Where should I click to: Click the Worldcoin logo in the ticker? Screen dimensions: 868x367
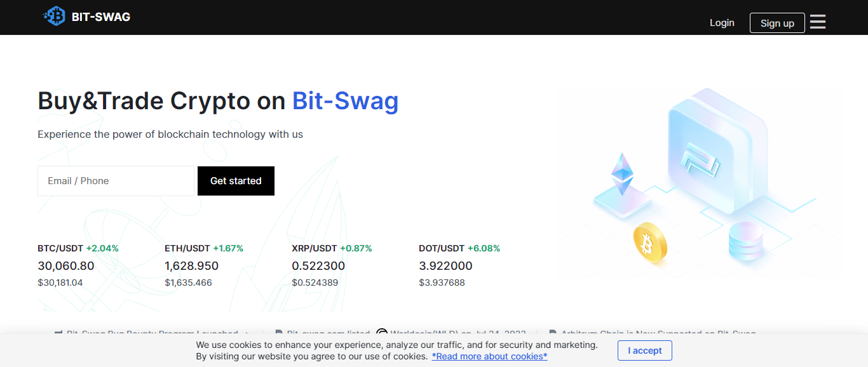click(x=382, y=333)
